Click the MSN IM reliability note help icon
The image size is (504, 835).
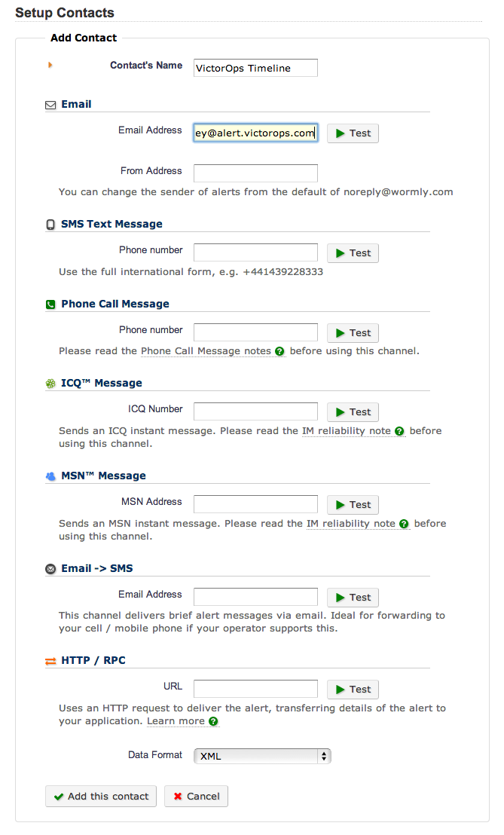click(x=404, y=524)
